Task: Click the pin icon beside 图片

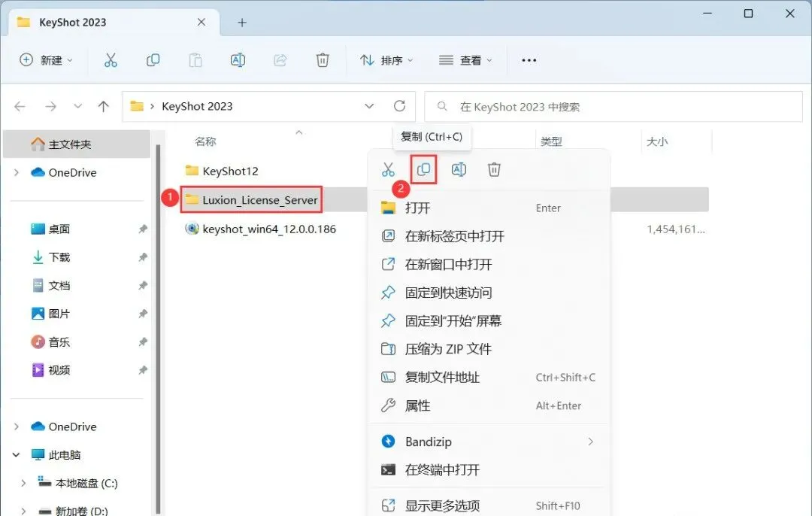Action: 143,314
